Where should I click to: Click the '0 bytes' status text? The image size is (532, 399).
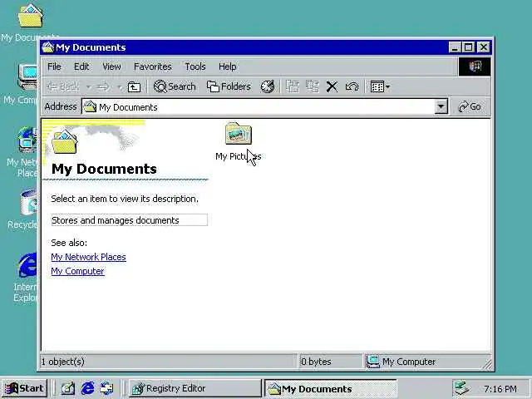pos(316,362)
